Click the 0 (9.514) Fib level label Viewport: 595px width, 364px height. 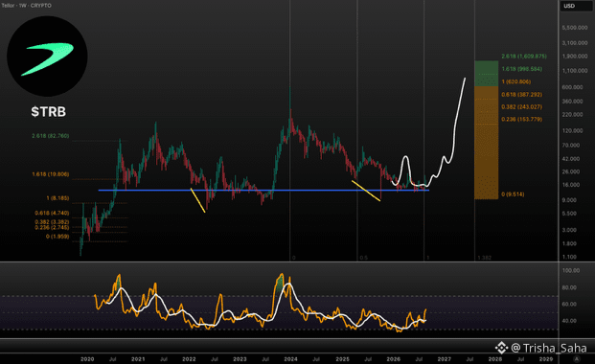click(x=513, y=194)
